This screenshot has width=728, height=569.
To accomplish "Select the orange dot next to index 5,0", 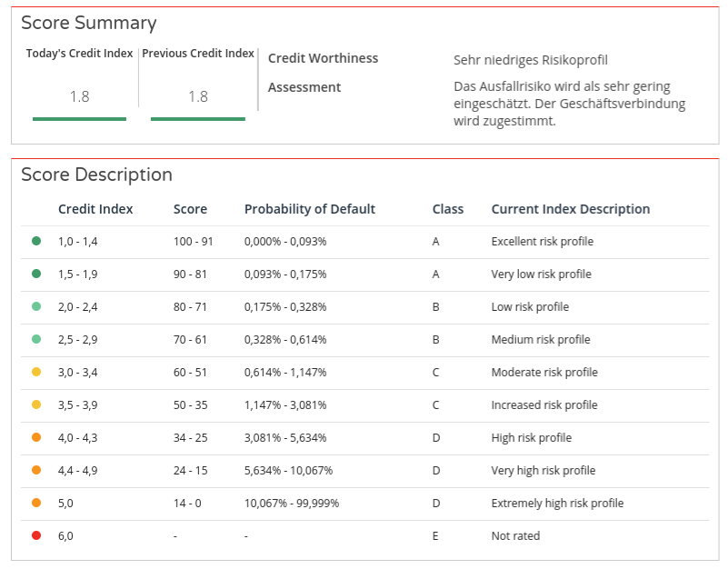I will point(36,503).
